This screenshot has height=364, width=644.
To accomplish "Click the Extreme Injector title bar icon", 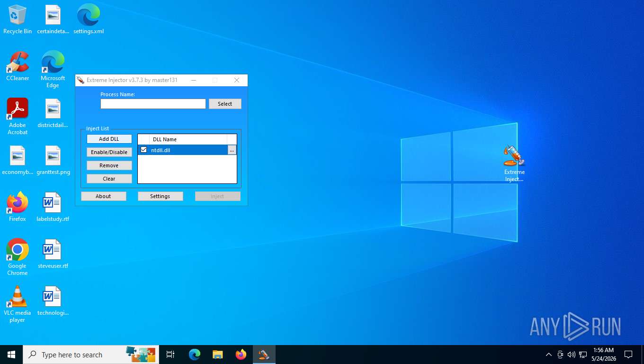I will (x=80, y=80).
